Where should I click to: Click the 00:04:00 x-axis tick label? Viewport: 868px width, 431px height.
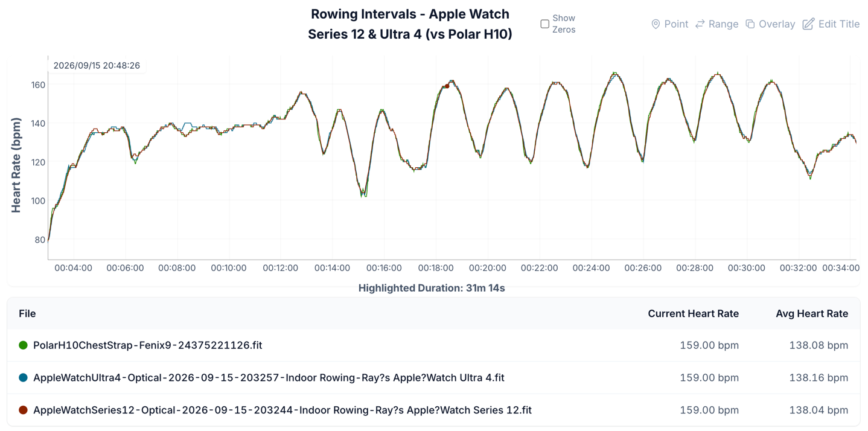73,268
